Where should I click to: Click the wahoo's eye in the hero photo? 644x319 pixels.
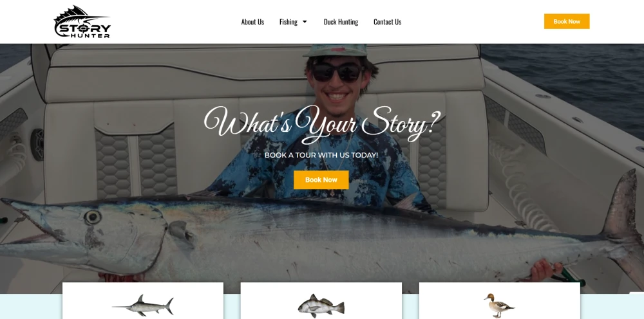[x=92, y=217]
